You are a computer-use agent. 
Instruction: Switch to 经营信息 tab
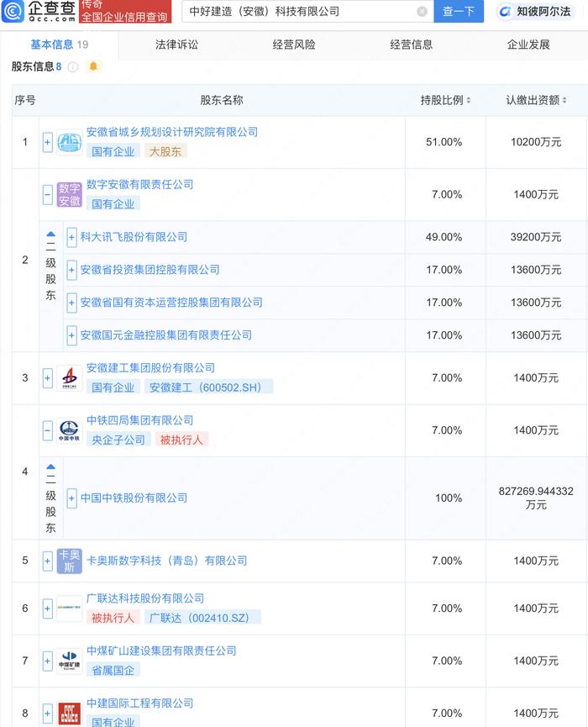411,45
